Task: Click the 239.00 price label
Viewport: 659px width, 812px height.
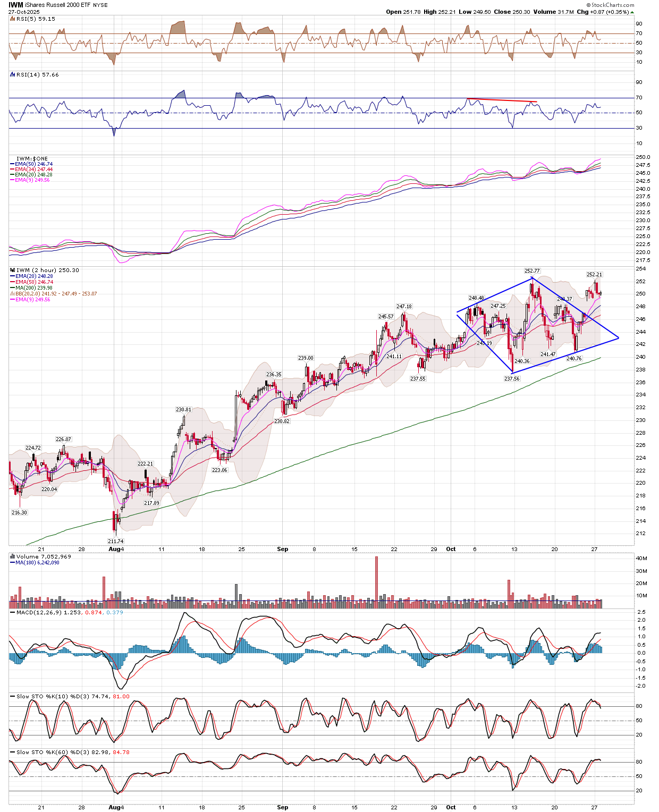Action: 306,358
